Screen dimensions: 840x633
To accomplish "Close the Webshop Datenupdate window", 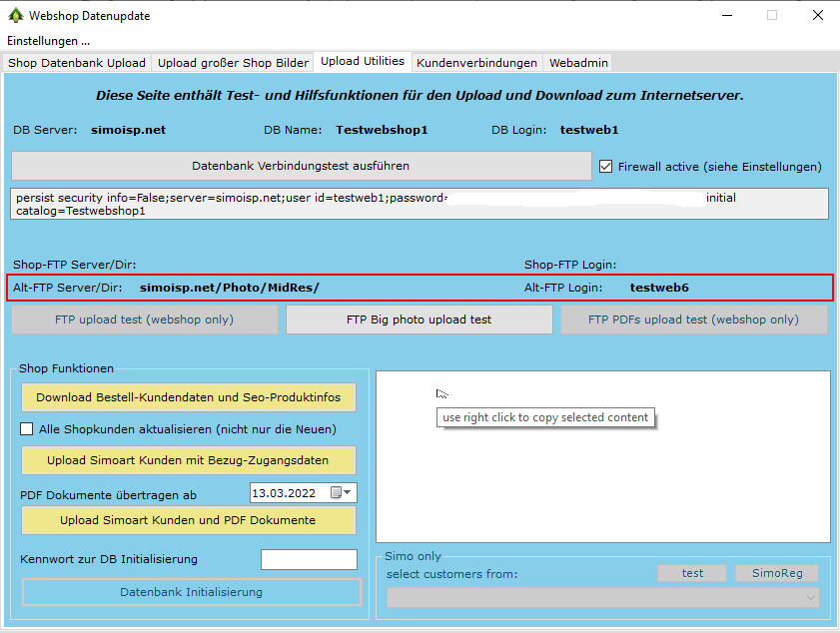I will [x=817, y=16].
